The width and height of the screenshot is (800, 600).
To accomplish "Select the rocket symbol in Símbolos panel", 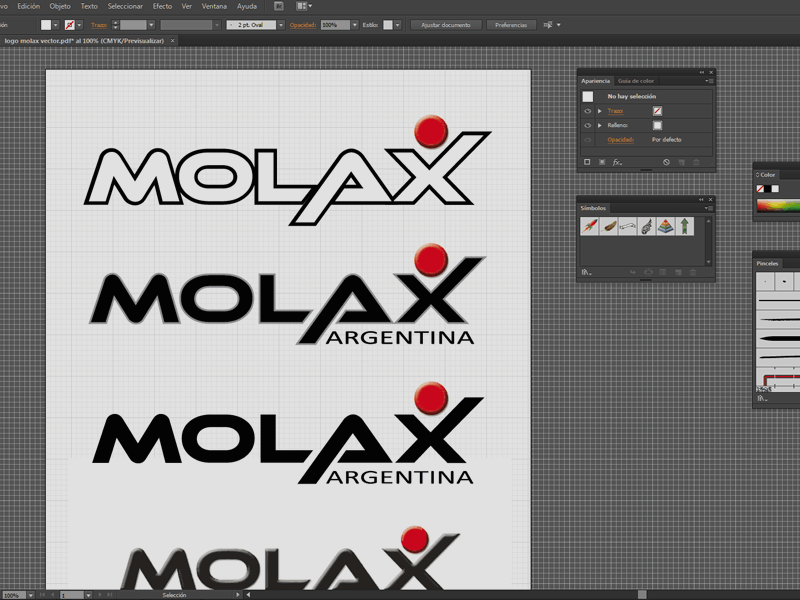I will point(590,225).
